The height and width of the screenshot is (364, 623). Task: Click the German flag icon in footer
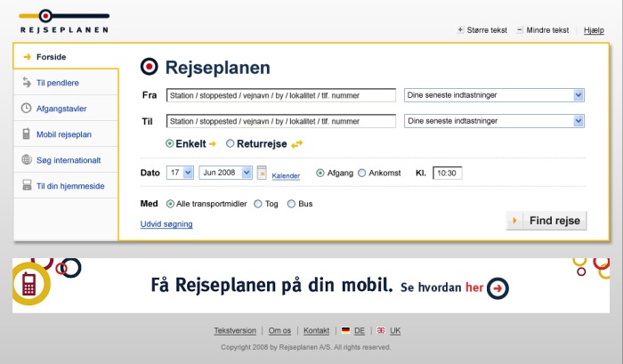[345, 330]
